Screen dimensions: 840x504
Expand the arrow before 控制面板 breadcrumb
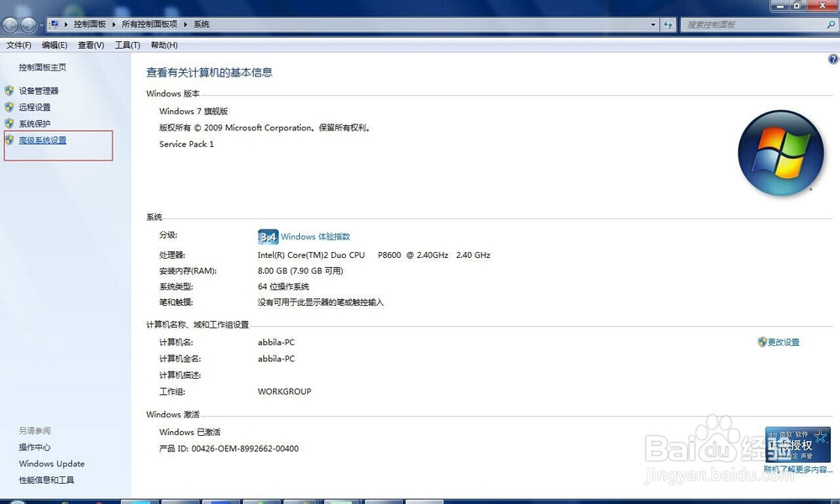66,24
